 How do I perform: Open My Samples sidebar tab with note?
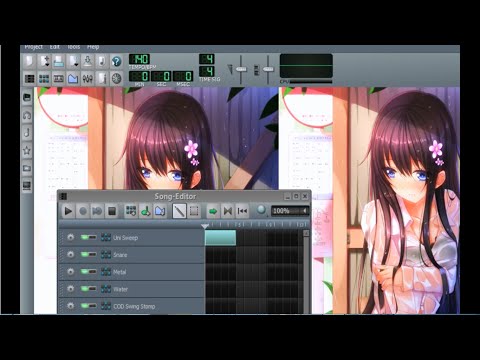tap(27, 133)
